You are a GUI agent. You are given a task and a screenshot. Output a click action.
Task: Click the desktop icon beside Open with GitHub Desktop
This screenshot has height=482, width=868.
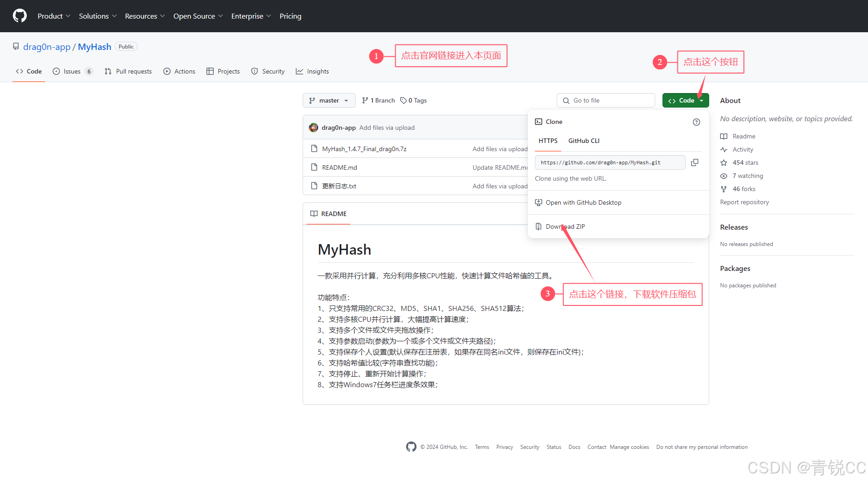[539, 202]
